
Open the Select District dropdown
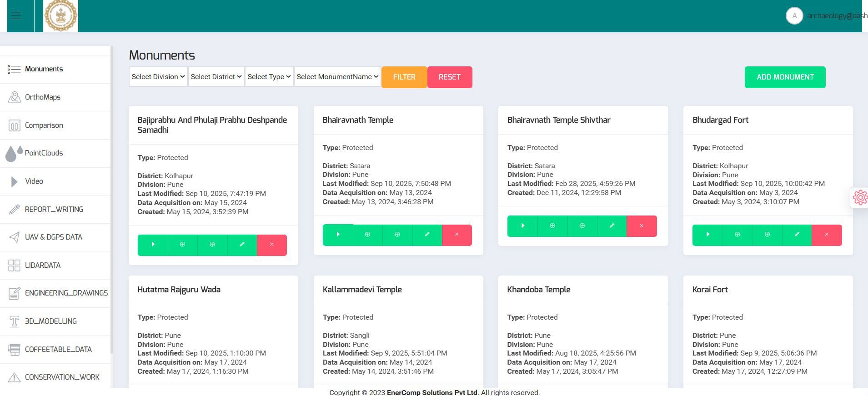tap(216, 77)
